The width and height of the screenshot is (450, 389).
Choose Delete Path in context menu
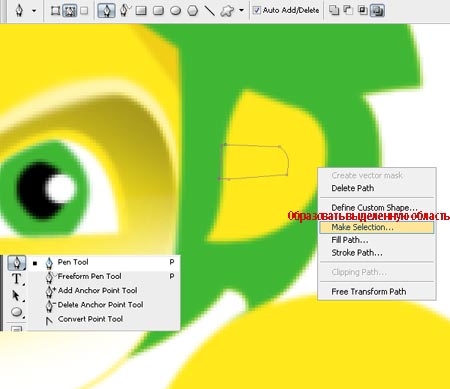[x=377, y=188]
